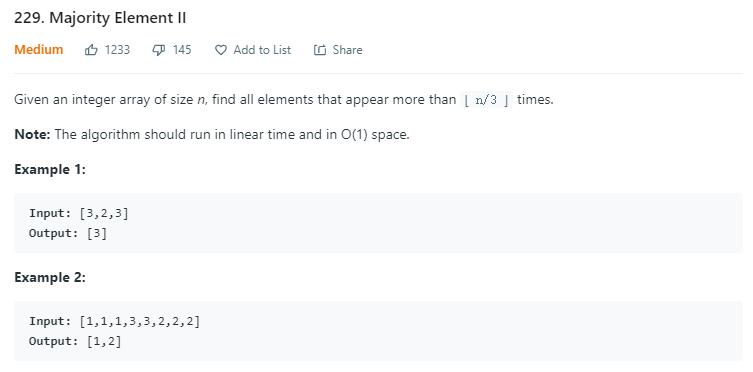Select the Share text link

pos(348,50)
